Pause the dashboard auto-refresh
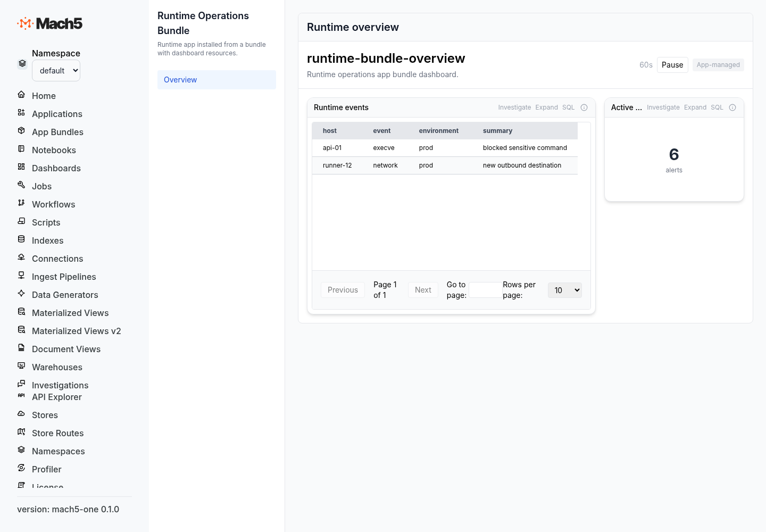 tap(672, 65)
